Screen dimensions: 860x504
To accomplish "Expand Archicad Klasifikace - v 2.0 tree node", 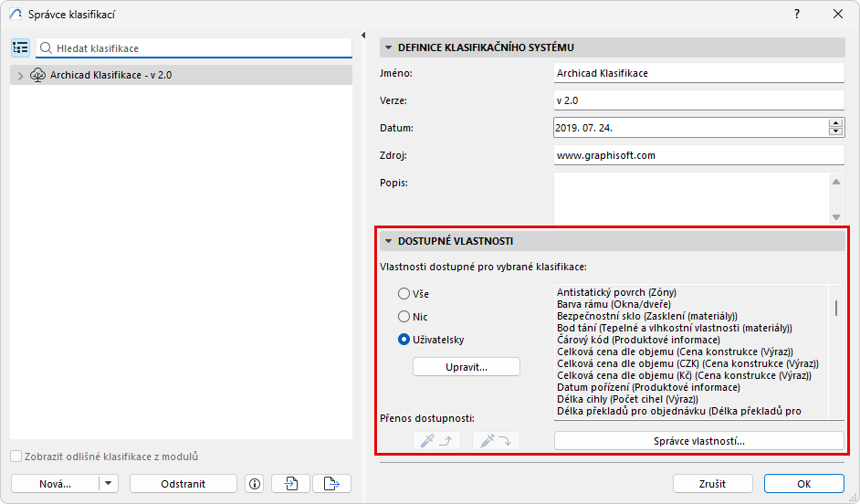I will point(20,76).
